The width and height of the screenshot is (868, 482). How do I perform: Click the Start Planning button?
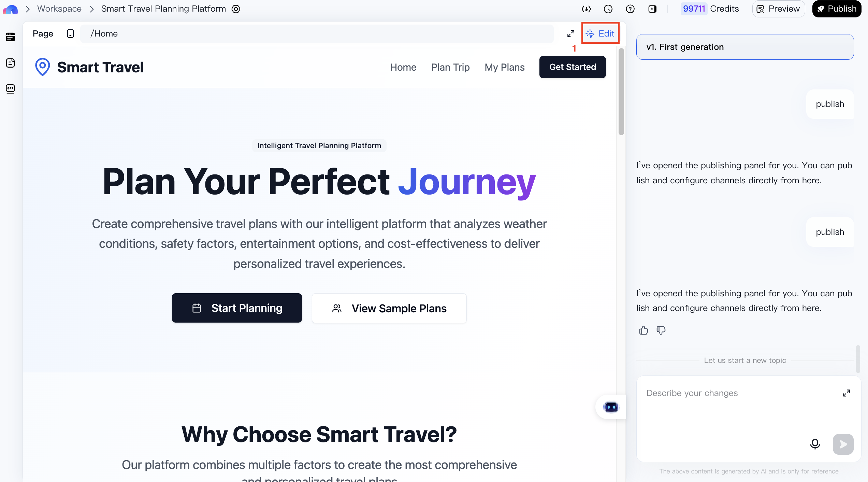coord(237,308)
